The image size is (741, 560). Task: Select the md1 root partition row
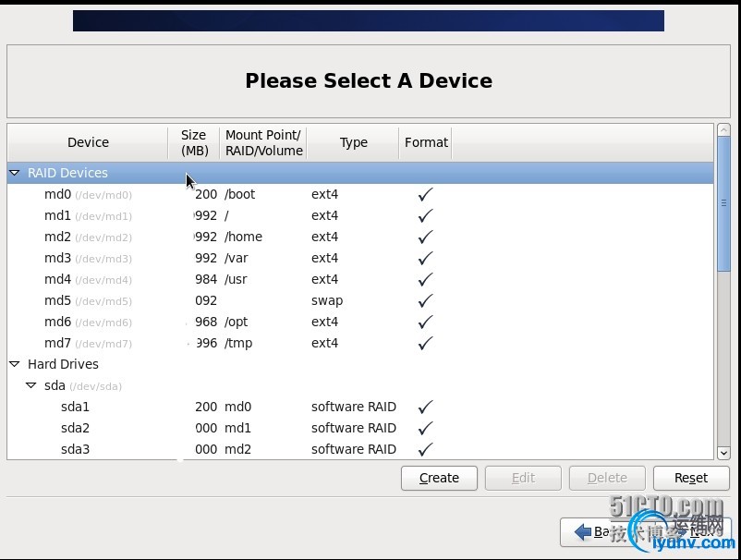(x=92, y=215)
